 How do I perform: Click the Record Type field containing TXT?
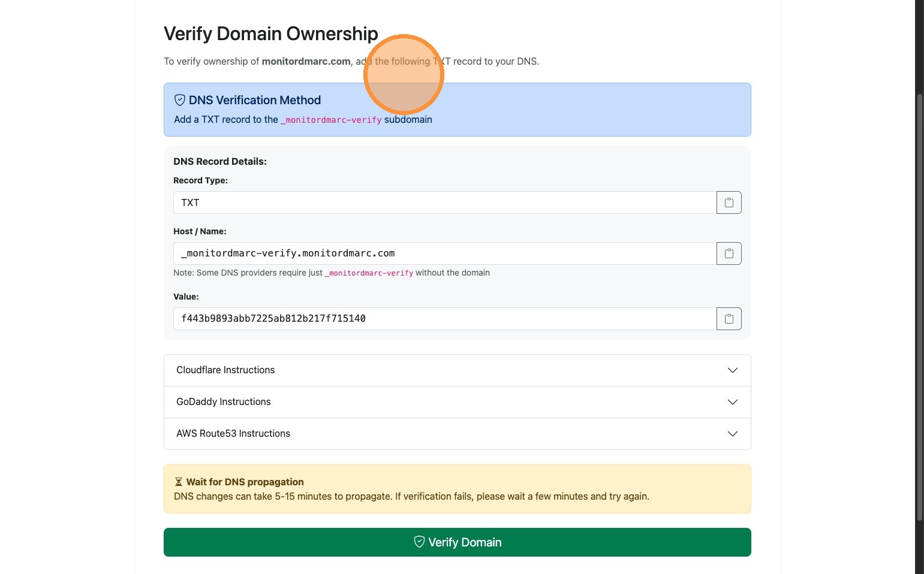coord(445,203)
